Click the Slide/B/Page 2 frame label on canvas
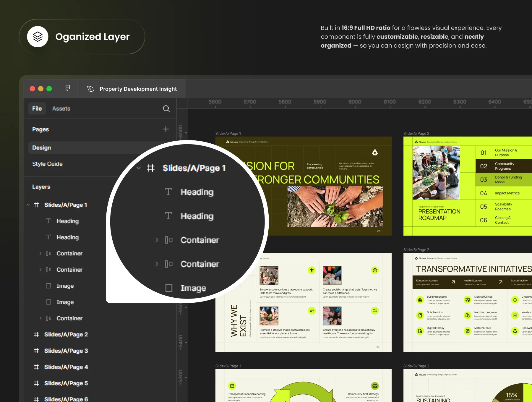 tap(416, 250)
